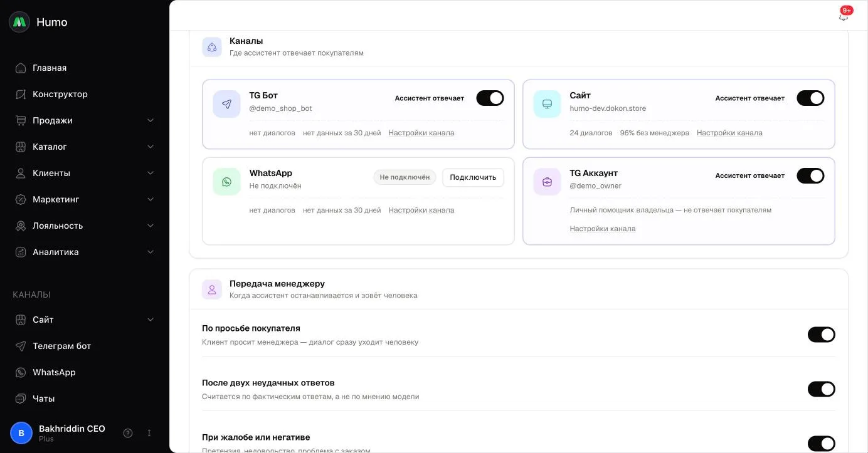
Task: Expand the Лояльность menu chevron
Action: click(x=151, y=226)
